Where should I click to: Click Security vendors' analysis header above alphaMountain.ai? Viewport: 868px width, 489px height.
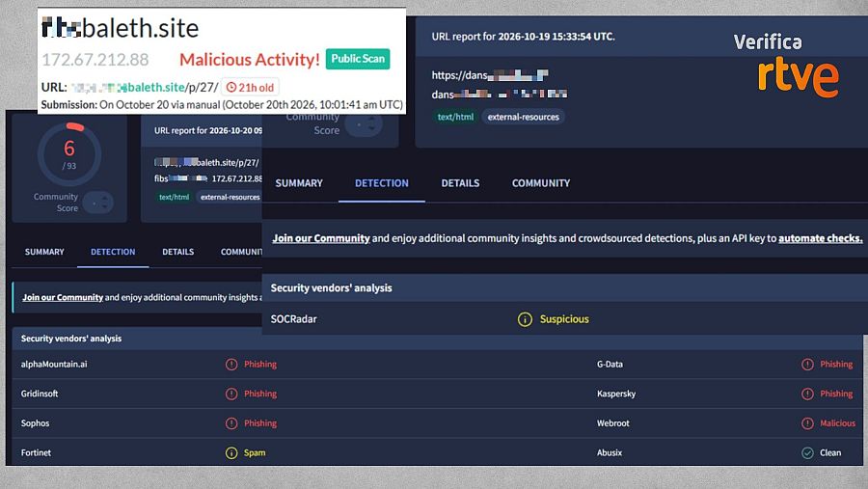[70, 339]
